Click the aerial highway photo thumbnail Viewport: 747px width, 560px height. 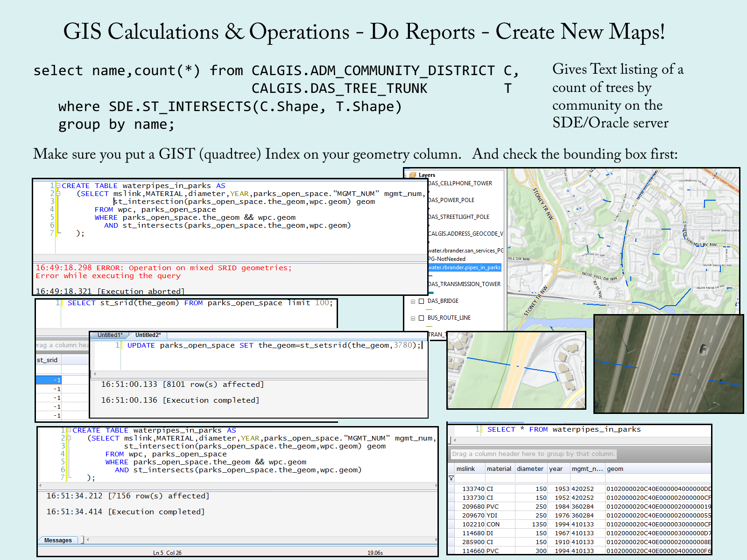(668, 364)
